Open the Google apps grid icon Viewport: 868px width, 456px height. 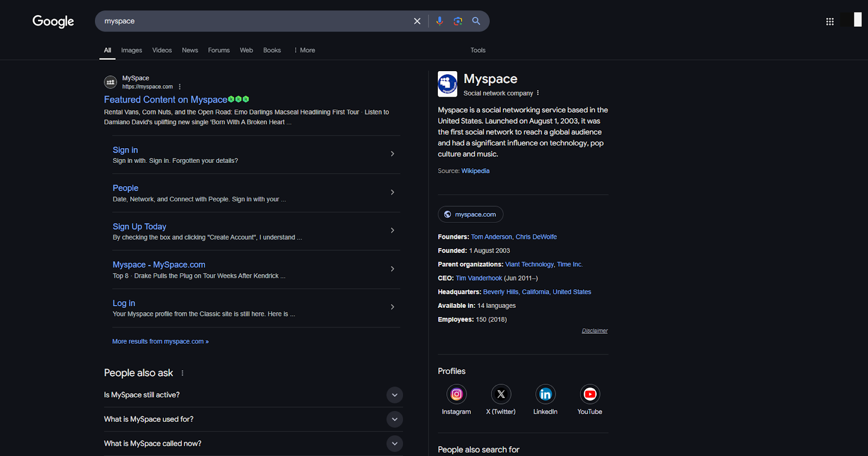tap(830, 22)
